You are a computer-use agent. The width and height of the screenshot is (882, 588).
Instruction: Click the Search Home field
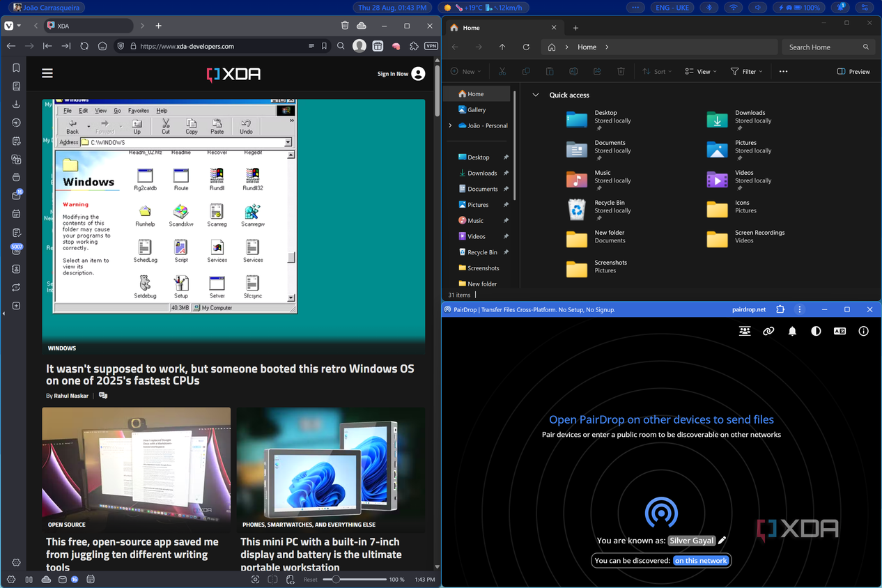pyautogui.click(x=829, y=47)
